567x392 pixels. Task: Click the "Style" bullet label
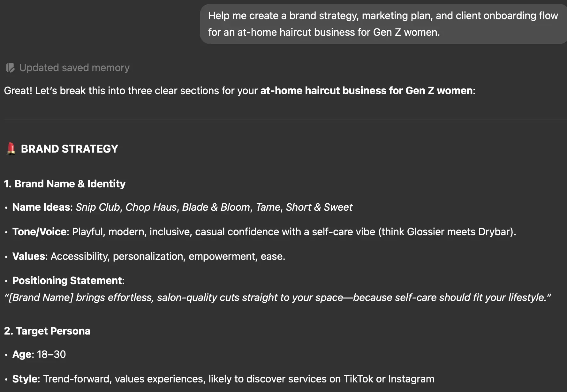(x=25, y=379)
